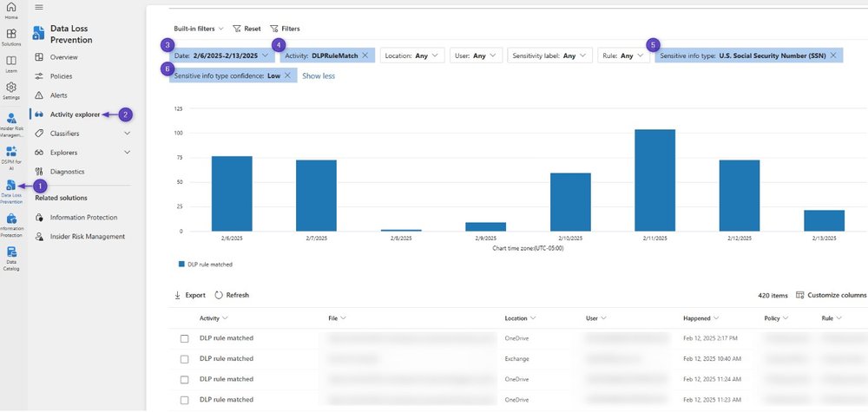Open Data Catalog rail icon
The width and height of the screenshot is (868, 412).
tap(11, 258)
